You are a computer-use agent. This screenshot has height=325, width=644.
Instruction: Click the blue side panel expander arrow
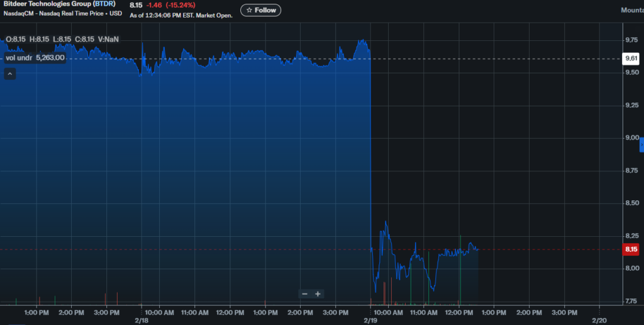pos(641,145)
